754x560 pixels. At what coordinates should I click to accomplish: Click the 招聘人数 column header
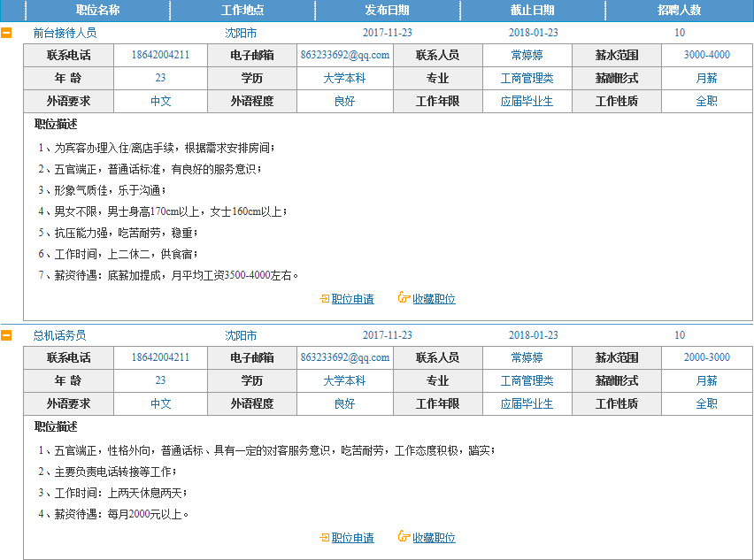[679, 10]
